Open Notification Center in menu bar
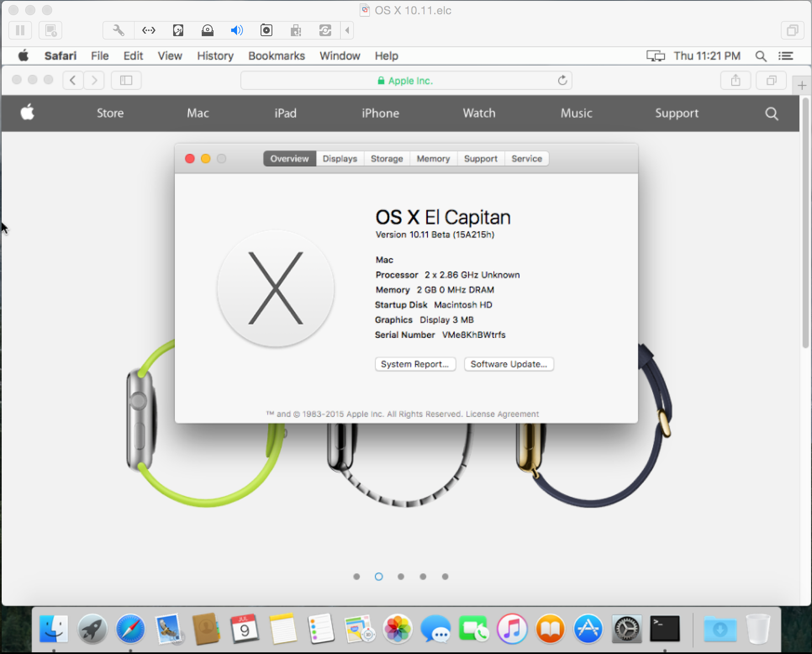This screenshot has width=812, height=654. click(x=786, y=56)
